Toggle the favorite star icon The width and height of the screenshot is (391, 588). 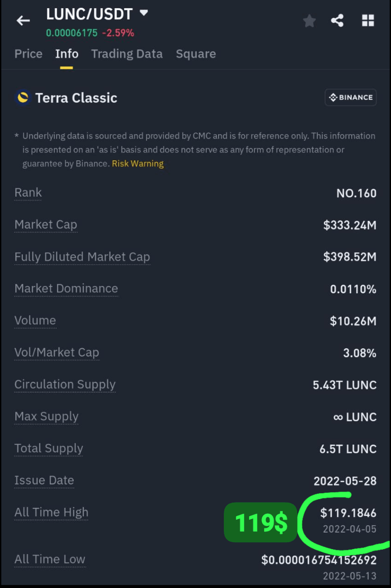(x=309, y=20)
